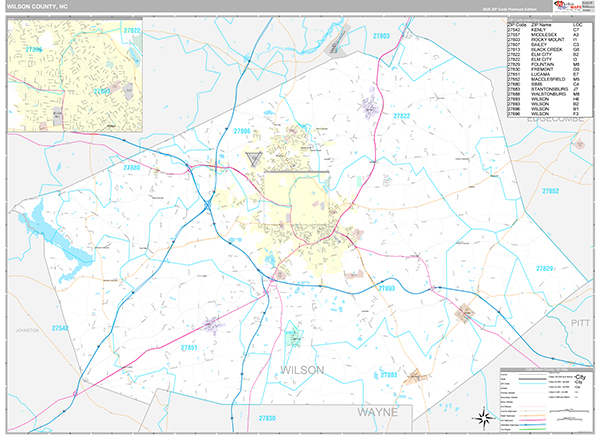
Task: Click the green Black Creek town area
Action: [293, 337]
